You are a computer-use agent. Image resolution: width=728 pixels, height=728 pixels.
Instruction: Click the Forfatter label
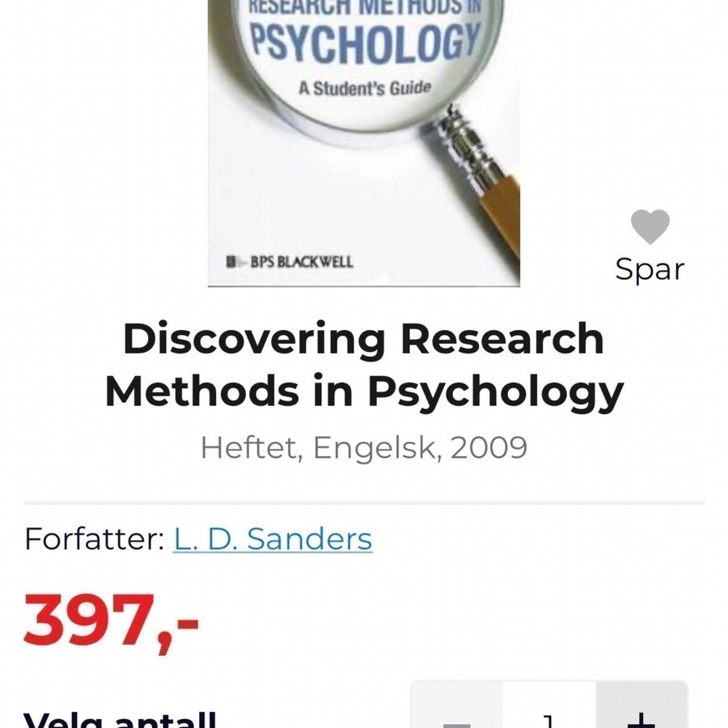pos(95,539)
